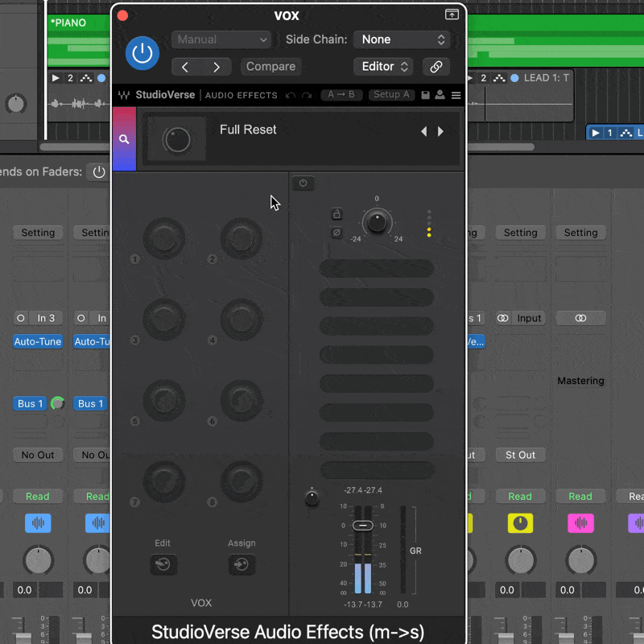
Task: Go to next StudioVerse preset arrow
Action: pos(440,131)
